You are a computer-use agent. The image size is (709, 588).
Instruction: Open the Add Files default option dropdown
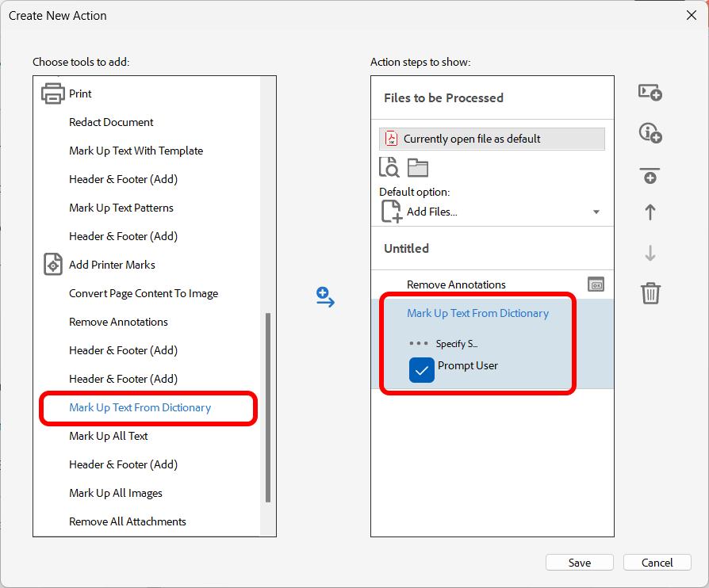[x=596, y=212]
